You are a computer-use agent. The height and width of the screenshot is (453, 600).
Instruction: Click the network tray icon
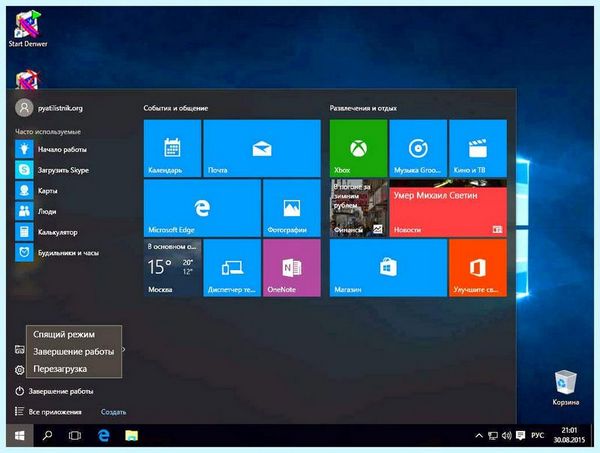pos(493,435)
